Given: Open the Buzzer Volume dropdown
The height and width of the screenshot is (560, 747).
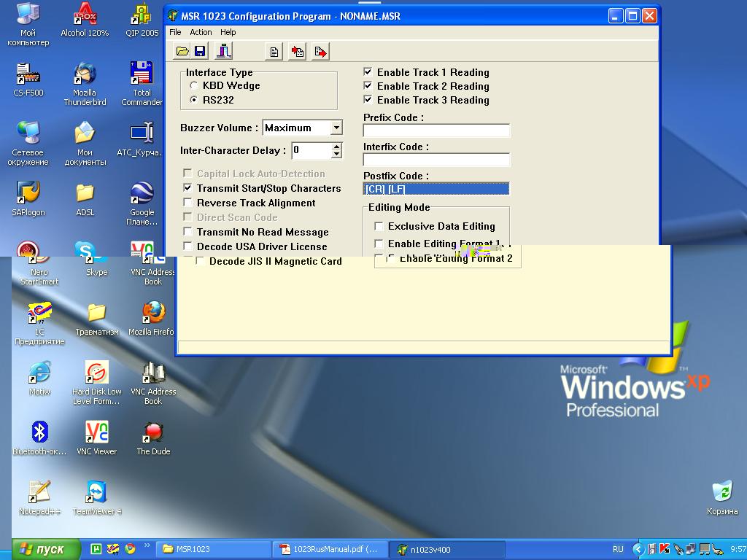Looking at the screenshot, I should pos(336,128).
